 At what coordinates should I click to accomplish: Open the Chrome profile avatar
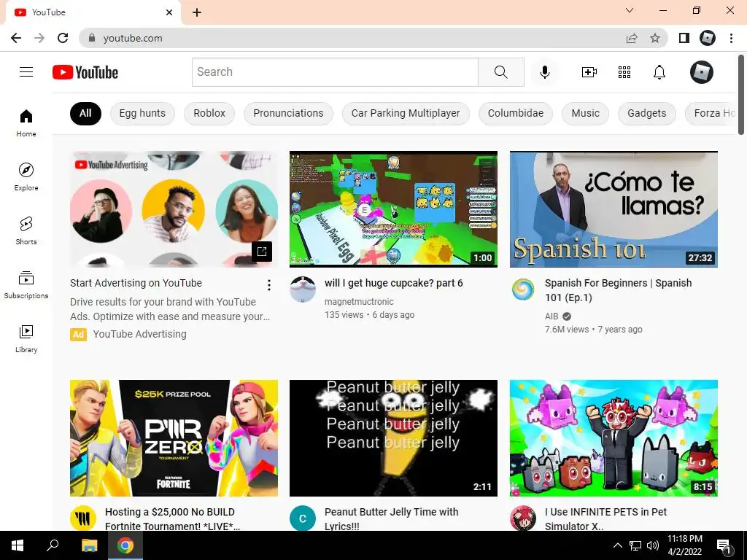pyautogui.click(x=708, y=38)
